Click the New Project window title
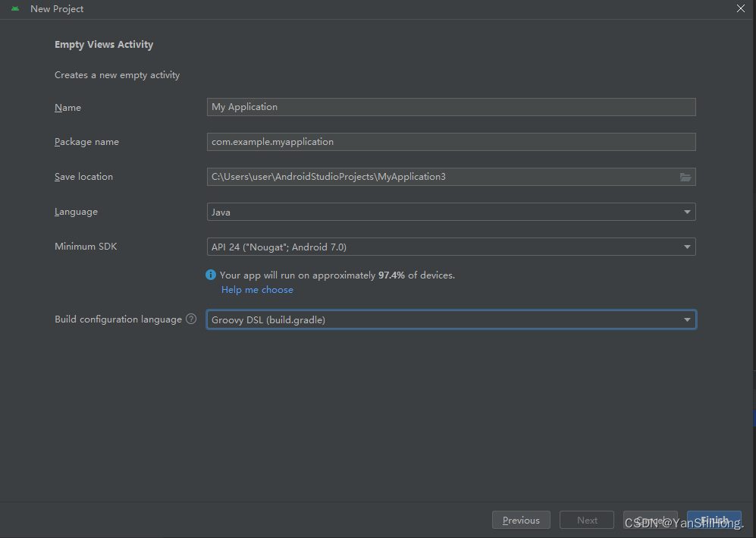 (57, 8)
